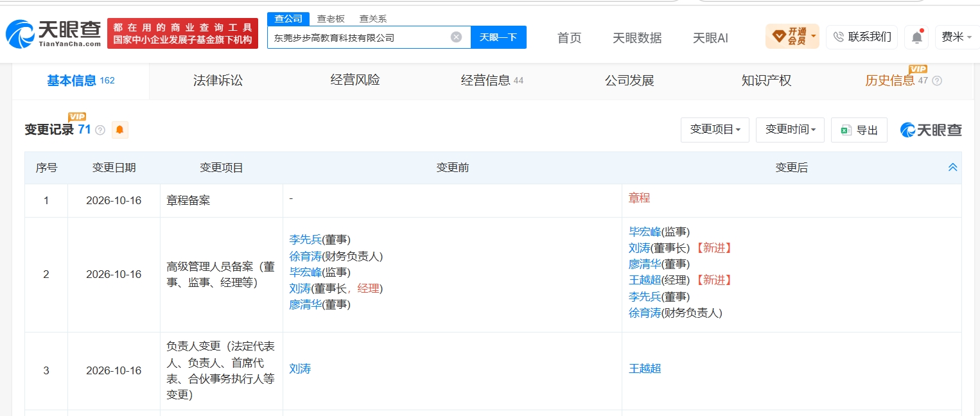Click the 联系我们 button
Screen dimensions: 980x416
(862, 37)
